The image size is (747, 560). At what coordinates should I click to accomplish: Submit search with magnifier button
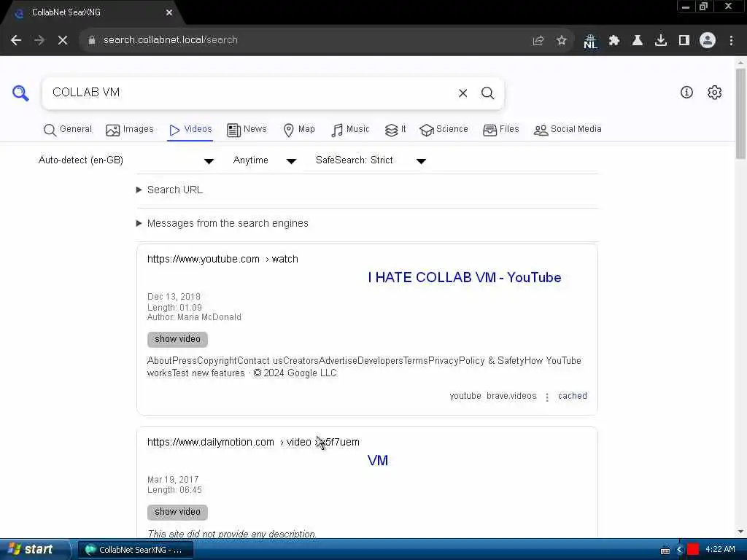tap(487, 93)
